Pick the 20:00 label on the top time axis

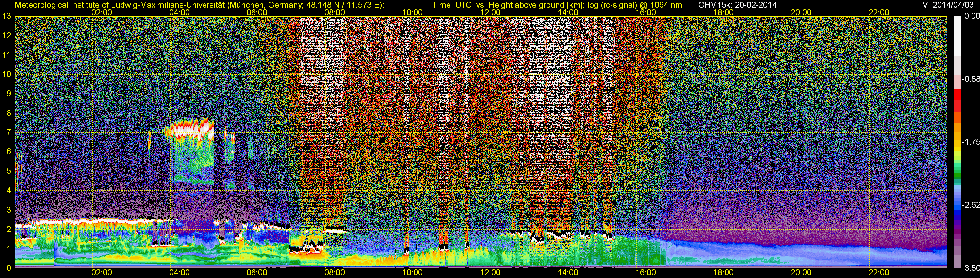801,12
